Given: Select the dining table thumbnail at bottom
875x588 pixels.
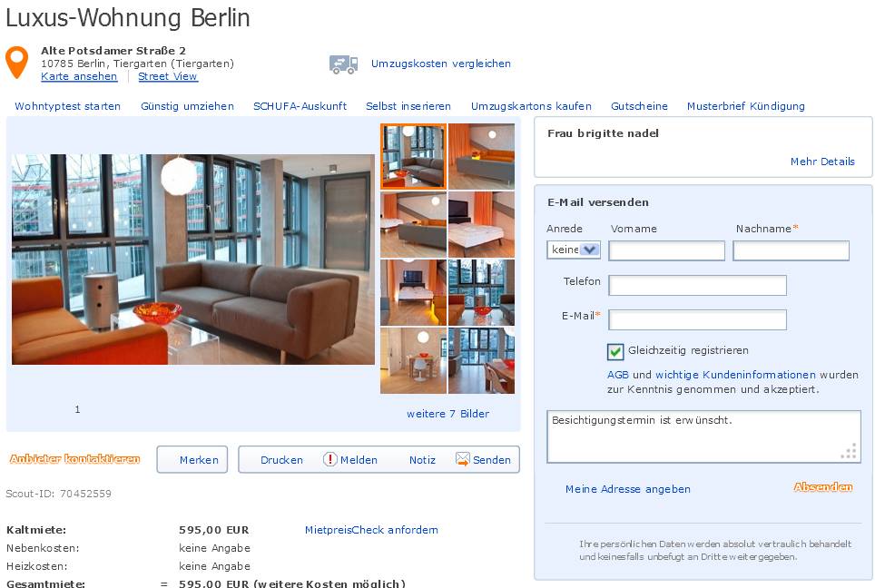Looking at the screenshot, I should pyautogui.click(x=414, y=361).
